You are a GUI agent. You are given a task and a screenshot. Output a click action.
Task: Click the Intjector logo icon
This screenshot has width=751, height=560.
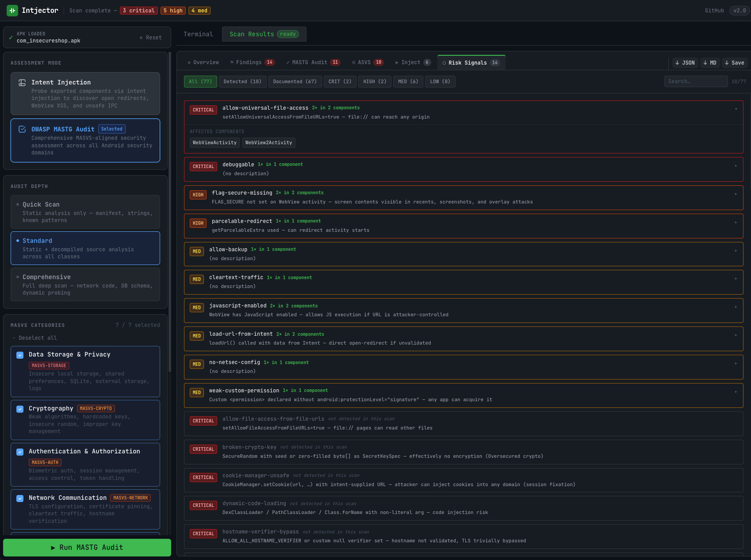pyautogui.click(x=12, y=10)
